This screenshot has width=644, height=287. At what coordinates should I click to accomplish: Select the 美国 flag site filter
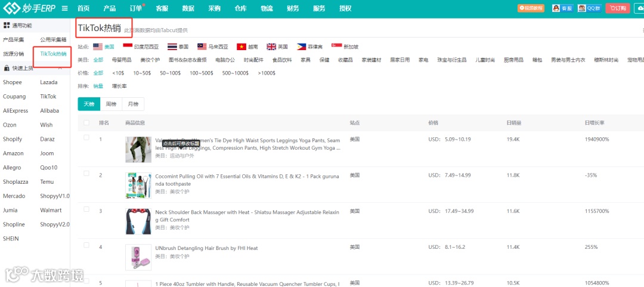pyautogui.click(x=104, y=47)
